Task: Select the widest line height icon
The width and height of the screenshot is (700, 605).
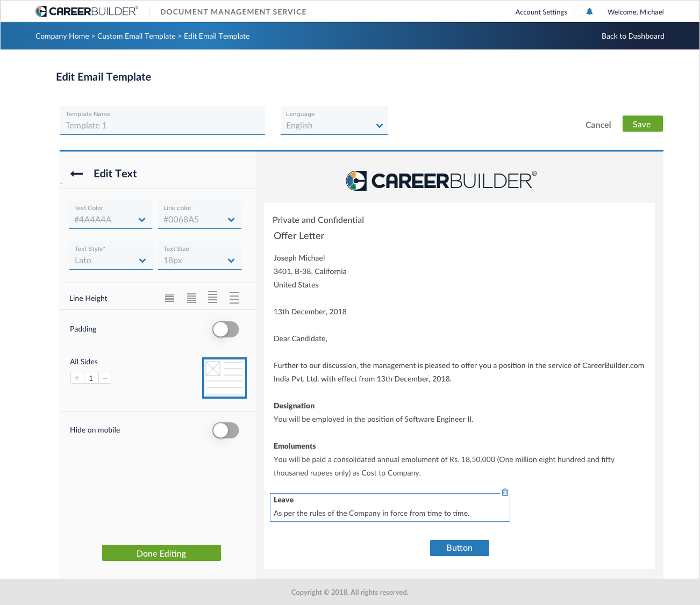Action: pyautogui.click(x=234, y=298)
